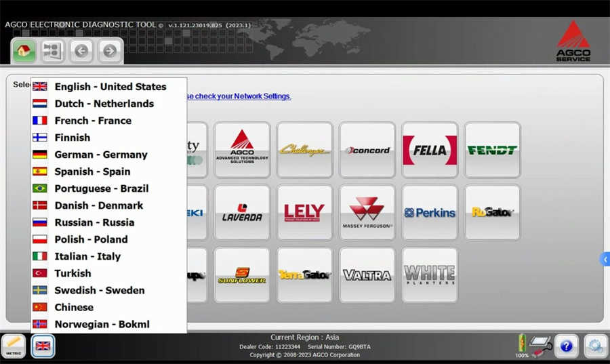Expand the blue side panel arrow
The image size is (610, 364).
click(604, 259)
